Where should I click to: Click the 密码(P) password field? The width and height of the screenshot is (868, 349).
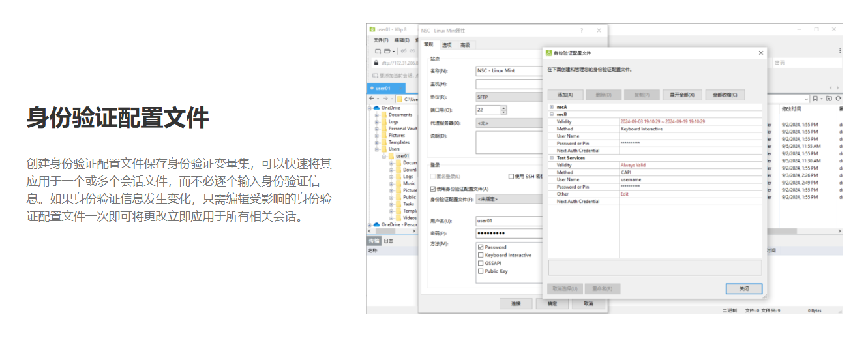pyautogui.click(x=509, y=233)
